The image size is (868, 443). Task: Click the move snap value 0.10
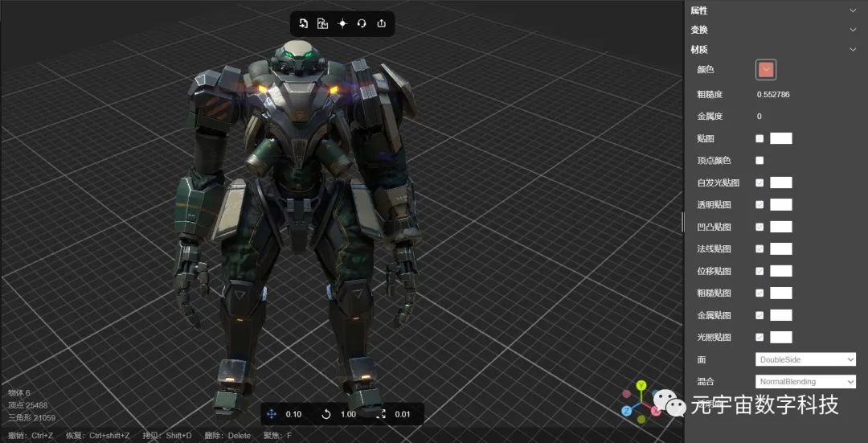pyautogui.click(x=293, y=414)
